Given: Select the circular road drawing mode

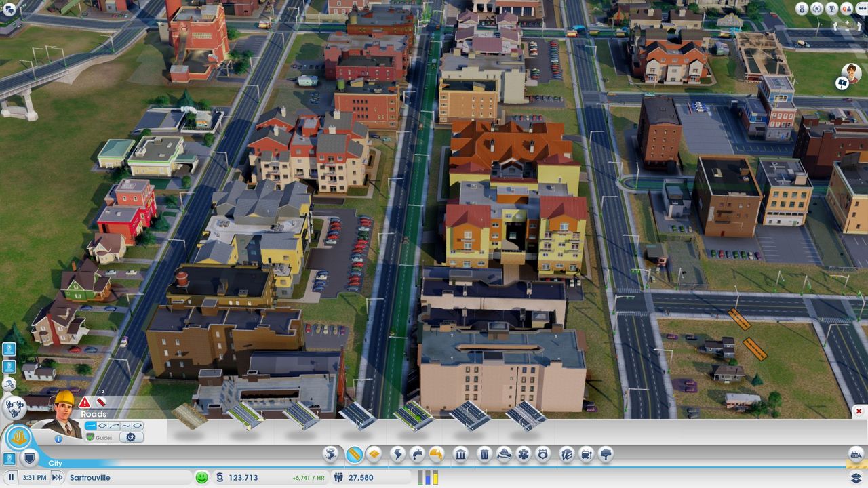Looking at the screenshot, I should 138,426.
